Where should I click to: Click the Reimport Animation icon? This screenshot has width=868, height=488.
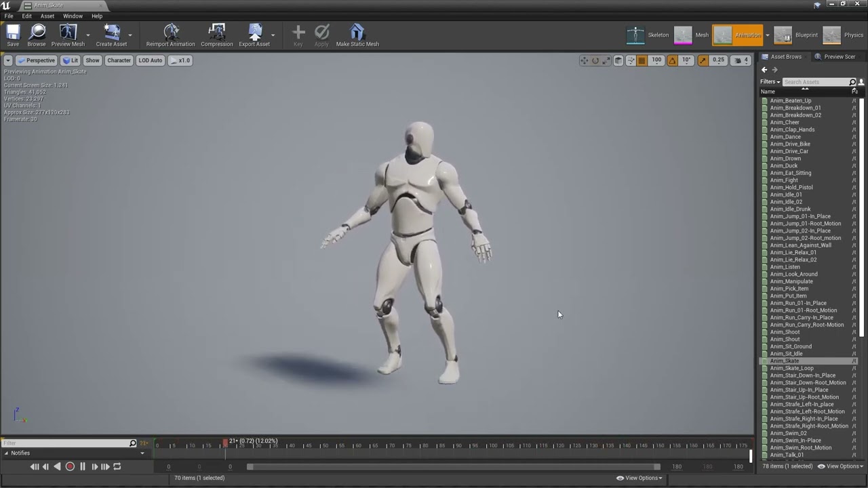[171, 32]
